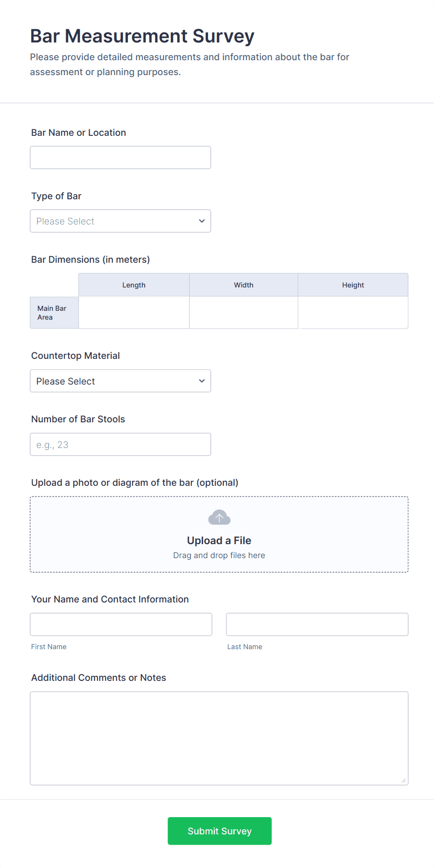Click the Height column header
The image size is (434, 868).
click(353, 285)
